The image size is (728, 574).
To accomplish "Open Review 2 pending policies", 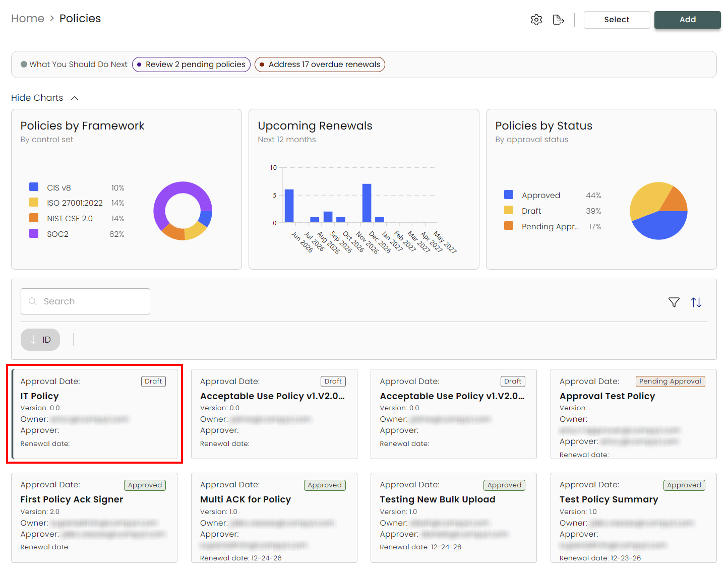I will click(x=191, y=65).
